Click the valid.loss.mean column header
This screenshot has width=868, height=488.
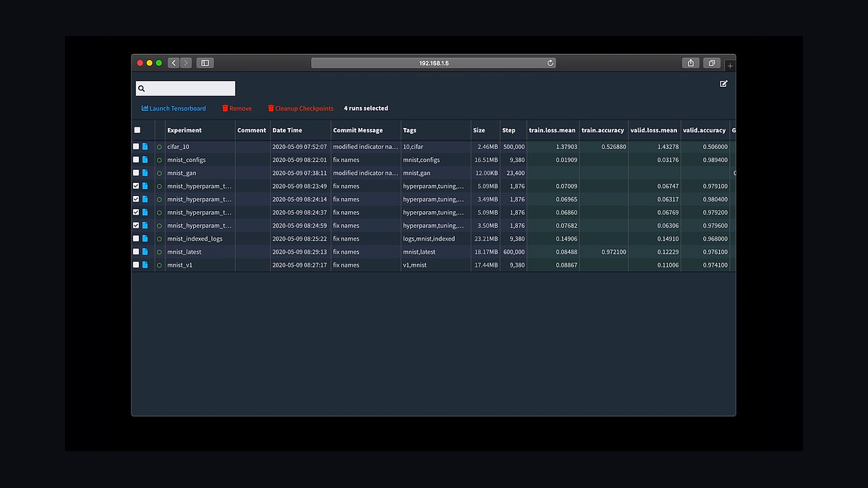[x=653, y=130]
